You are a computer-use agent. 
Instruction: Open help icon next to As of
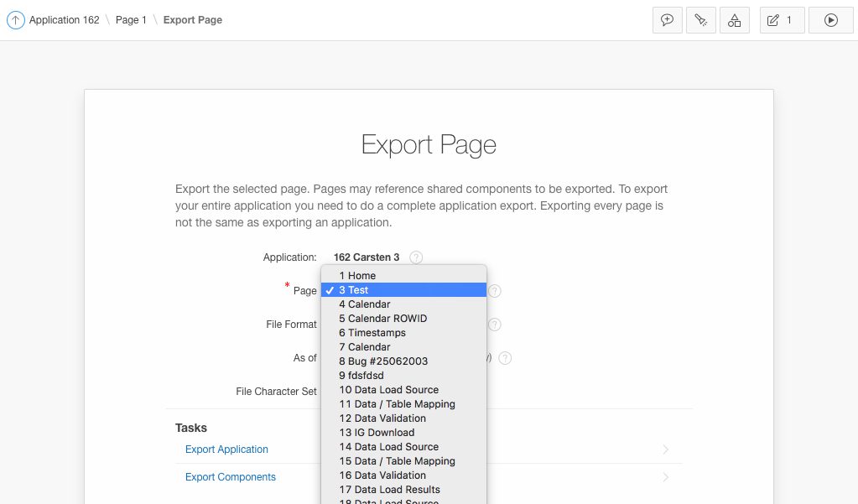click(505, 358)
